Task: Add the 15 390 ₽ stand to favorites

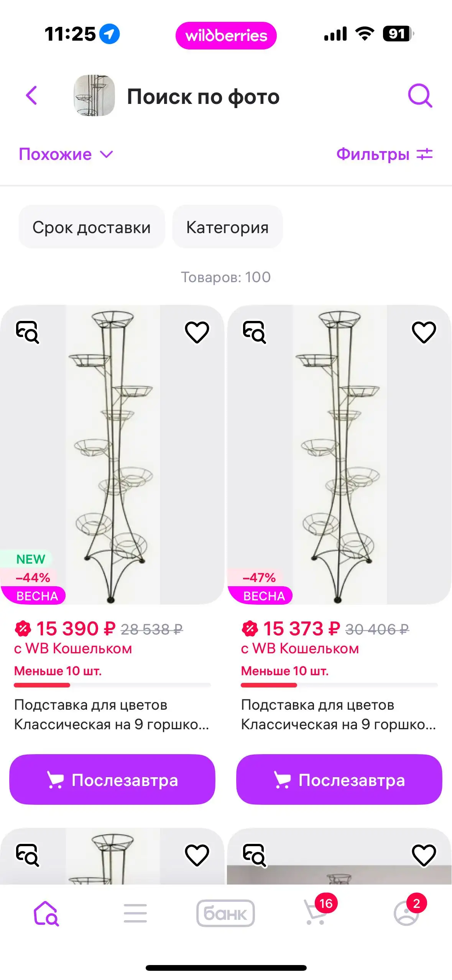Action: pos(197,332)
